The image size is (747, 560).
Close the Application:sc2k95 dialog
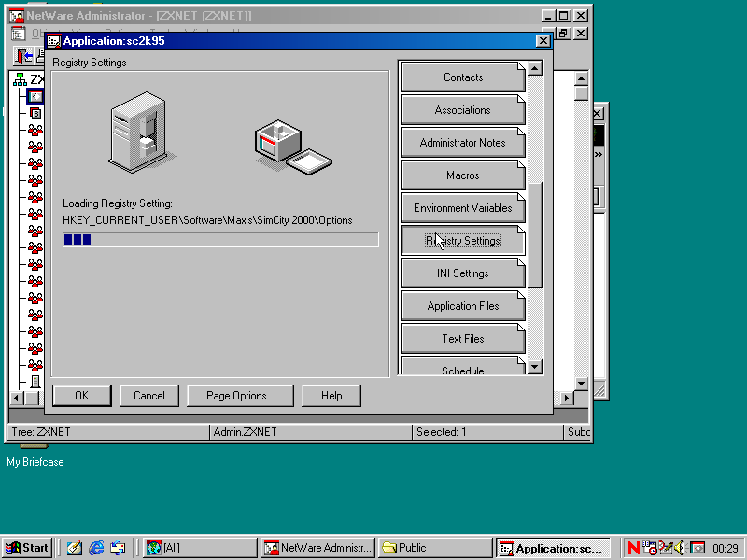pyautogui.click(x=543, y=41)
